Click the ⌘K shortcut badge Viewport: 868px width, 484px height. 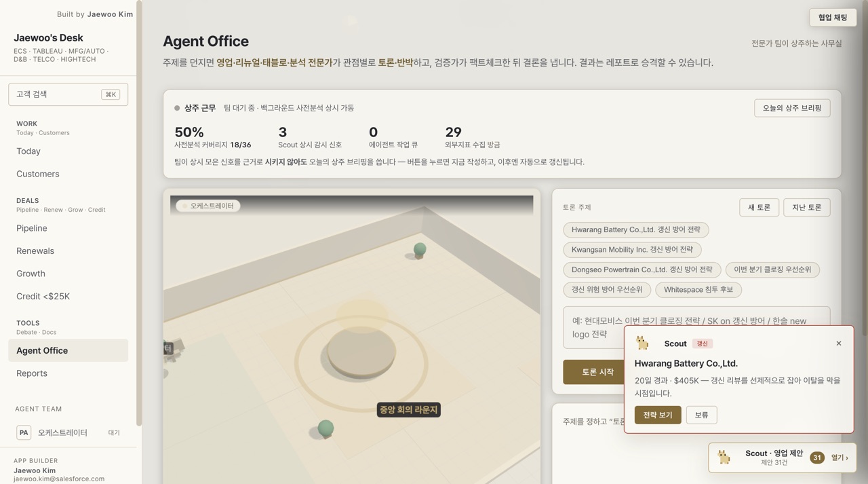111,94
